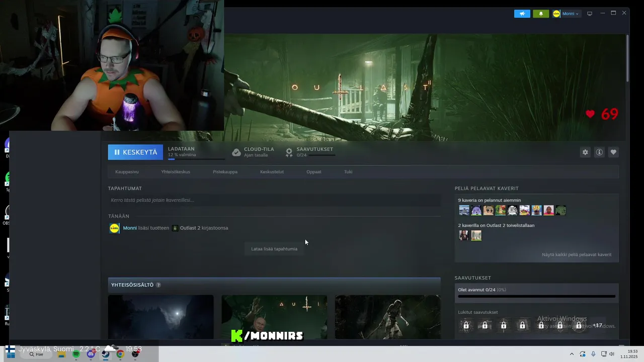Open Saavutukset achievements in the play bar
This screenshot has width=644, height=362.
(x=309, y=152)
